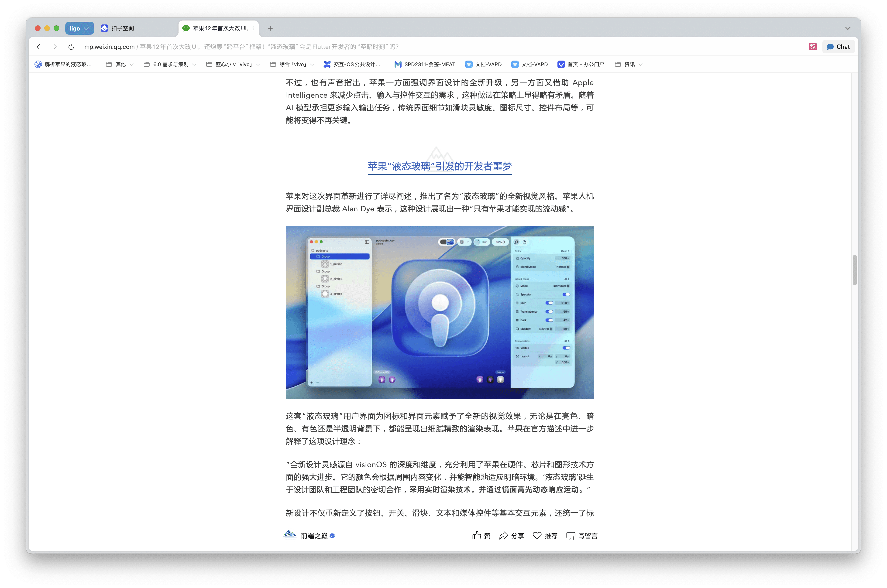This screenshot has width=887, height=588.
Task: Click the translate icon in address bar
Action: pyautogui.click(x=813, y=47)
